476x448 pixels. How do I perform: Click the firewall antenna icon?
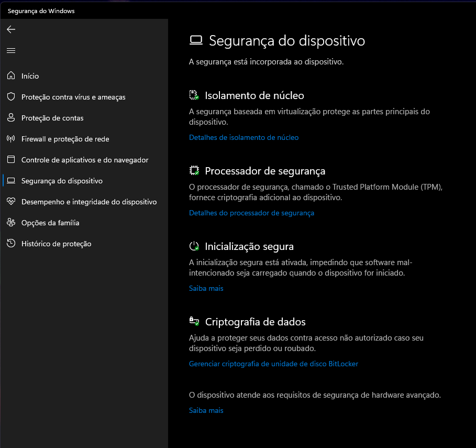(x=11, y=139)
